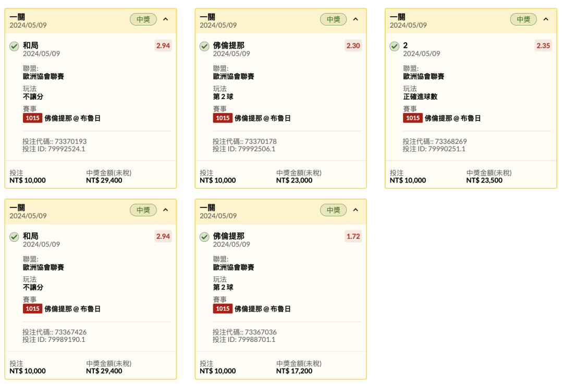This screenshot has width=563, height=392.
Task: Collapse the card with bet code 73368269
Action: point(546,19)
